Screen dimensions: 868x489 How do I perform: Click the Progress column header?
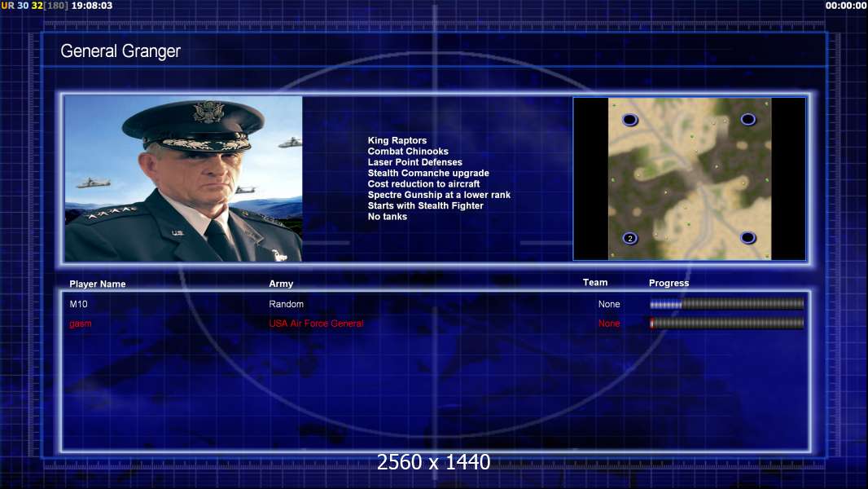click(669, 283)
